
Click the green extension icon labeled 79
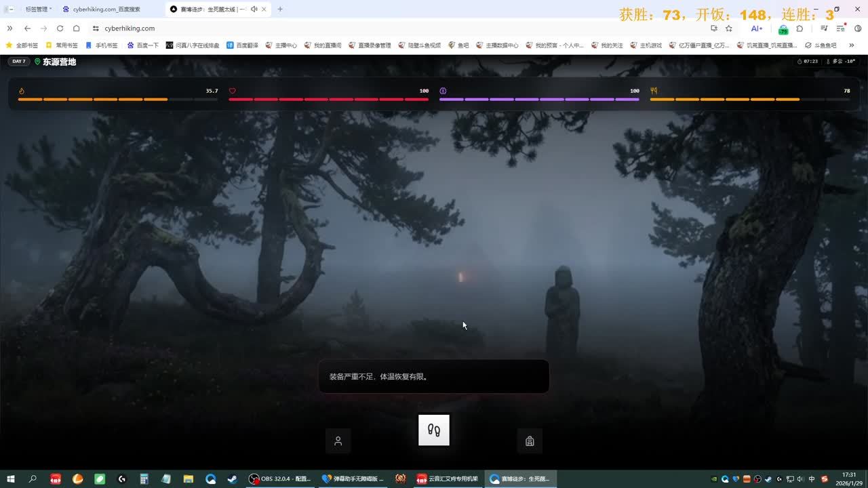tap(783, 29)
